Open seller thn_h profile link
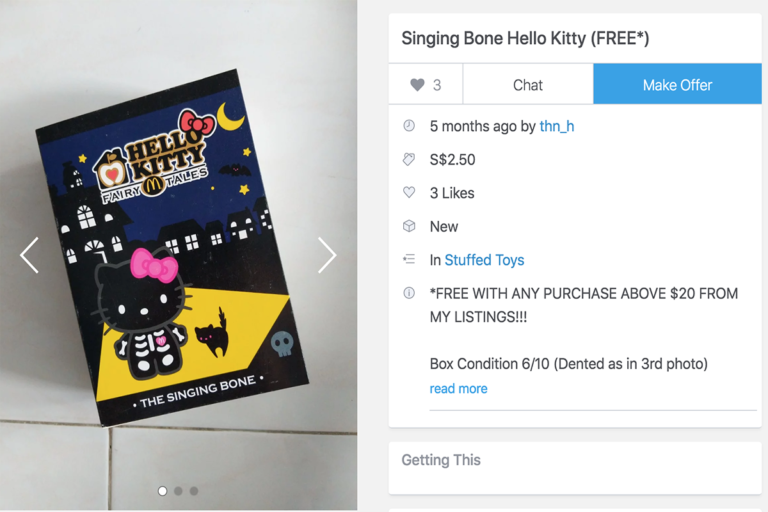The height and width of the screenshot is (512, 768). [557, 126]
